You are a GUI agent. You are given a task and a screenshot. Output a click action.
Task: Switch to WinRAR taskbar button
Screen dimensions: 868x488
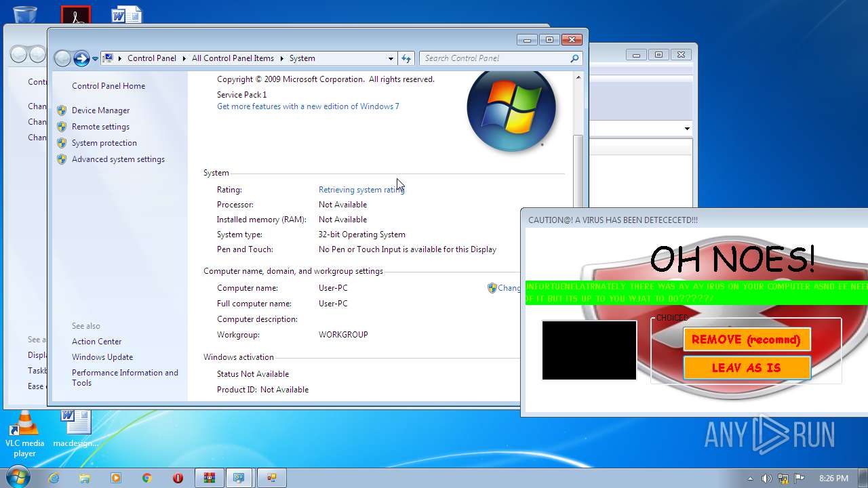(x=210, y=478)
